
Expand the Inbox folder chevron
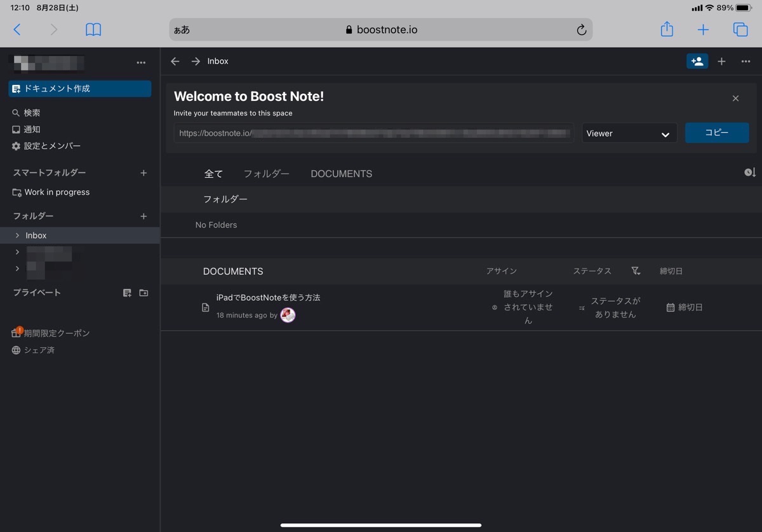pos(17,235)
